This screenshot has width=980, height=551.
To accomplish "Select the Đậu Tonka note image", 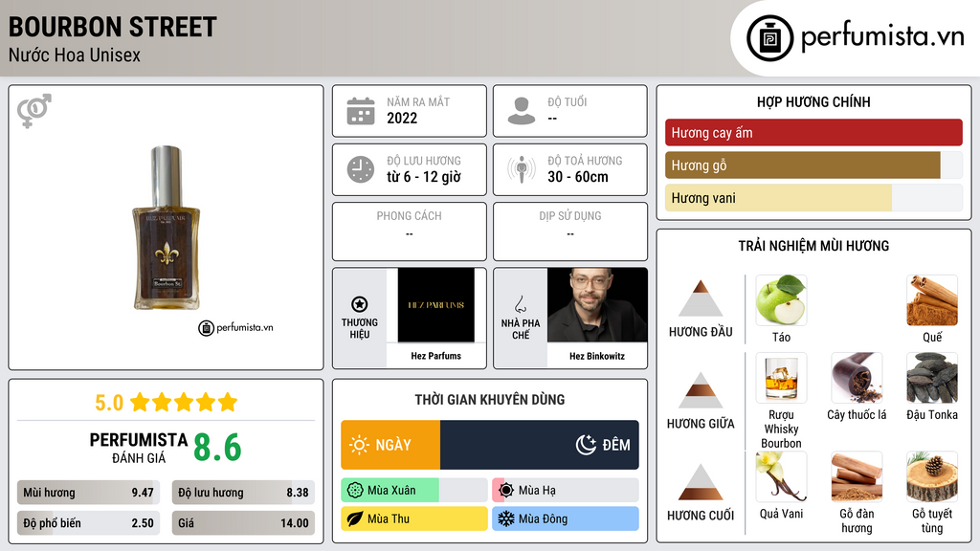I will 932,377.
